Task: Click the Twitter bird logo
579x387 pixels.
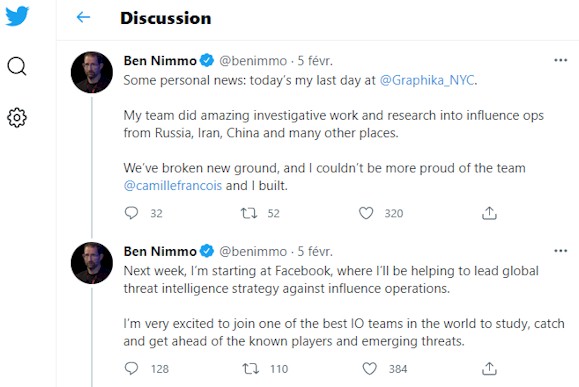Action: click(17, 16)
